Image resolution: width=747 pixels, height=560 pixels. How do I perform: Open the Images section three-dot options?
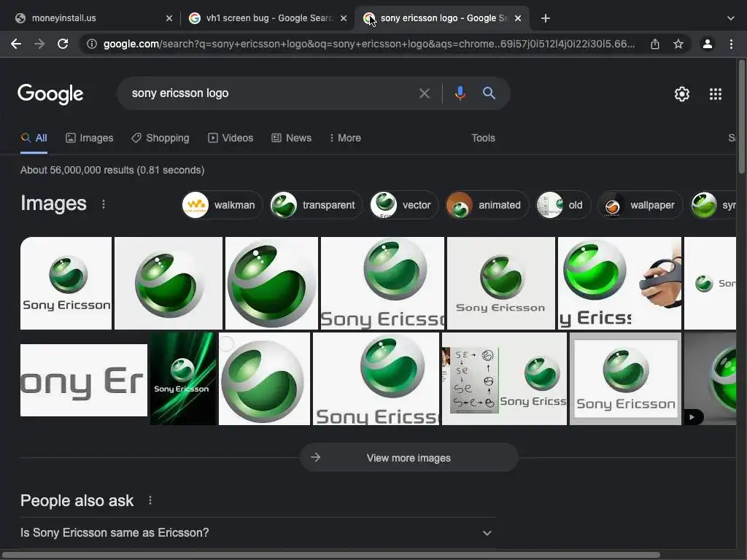coord(104,204)
